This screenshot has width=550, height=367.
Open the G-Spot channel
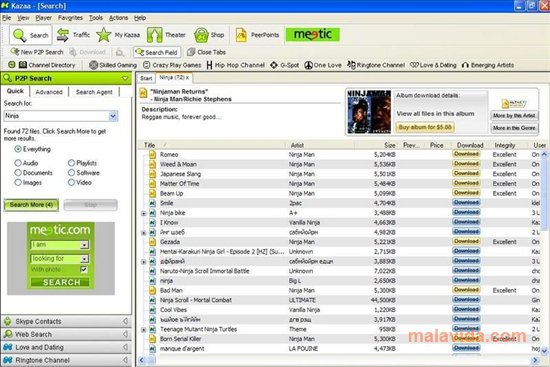click(284, 65)
